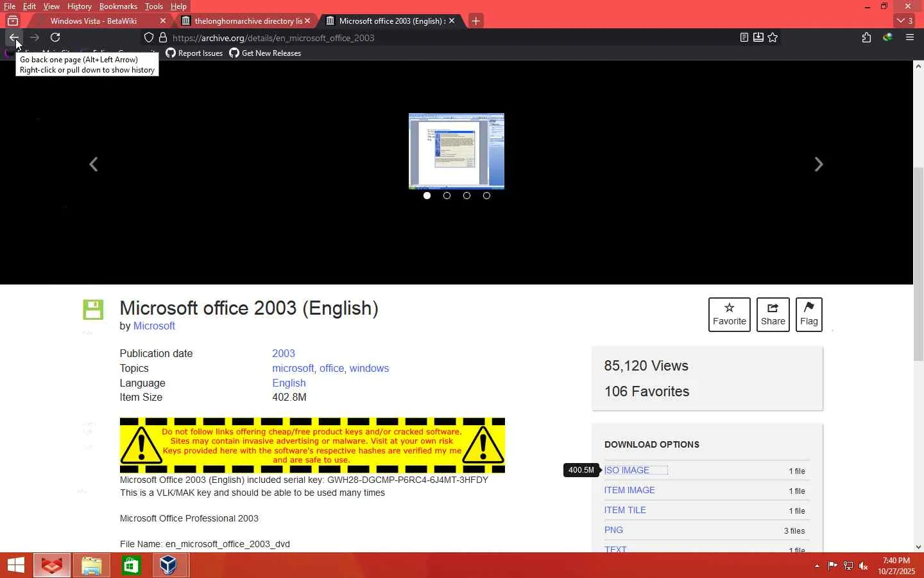Viewport: 924px width, 578px height.
Task: Click the Office 2003 screenshot thumbnail
Action: 456,151
